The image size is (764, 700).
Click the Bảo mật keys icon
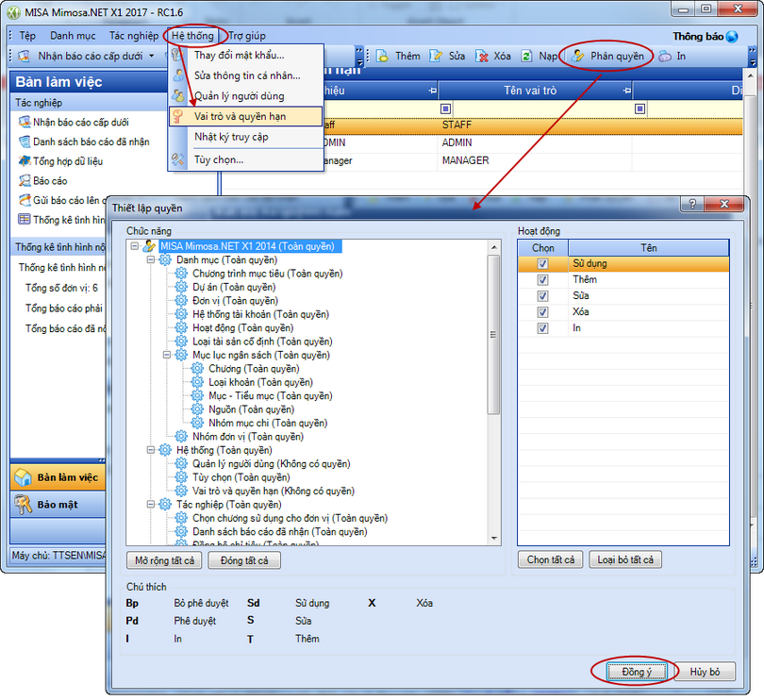click(23, 505)
